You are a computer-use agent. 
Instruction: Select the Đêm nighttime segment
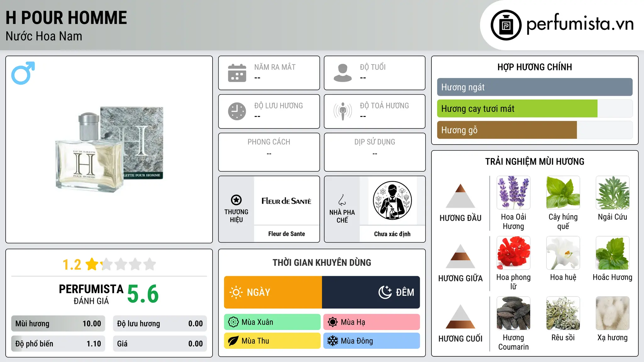pos(371,292)
